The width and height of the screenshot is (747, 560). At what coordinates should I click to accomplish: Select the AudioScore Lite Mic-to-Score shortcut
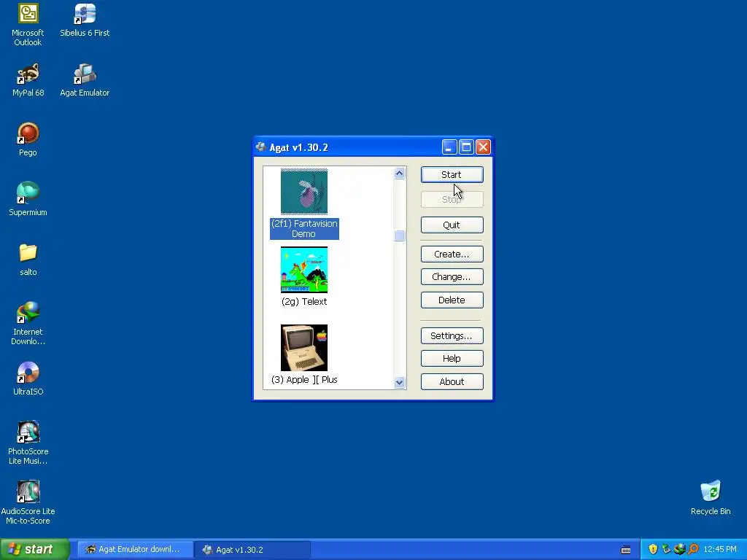(x=28, y=502)
